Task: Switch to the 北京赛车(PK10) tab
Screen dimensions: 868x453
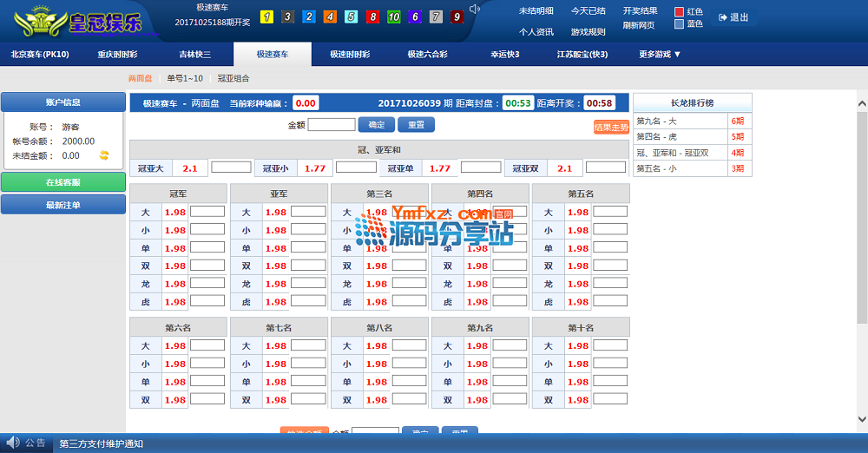Action: tap(40, 54)
